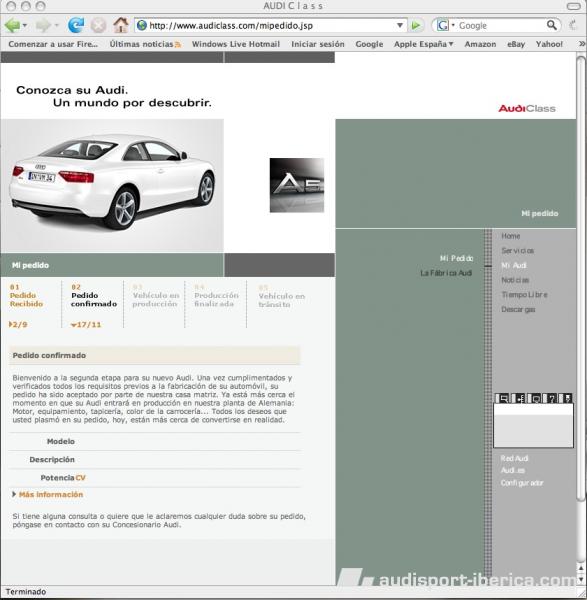Open the Configurador link
This screenshot has height=600, width=587.
point(522,483)
